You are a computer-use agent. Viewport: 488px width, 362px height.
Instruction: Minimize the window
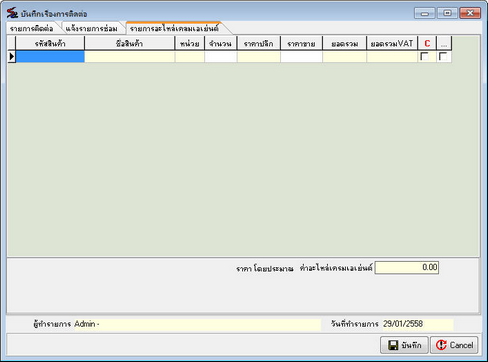pos(425,13)
